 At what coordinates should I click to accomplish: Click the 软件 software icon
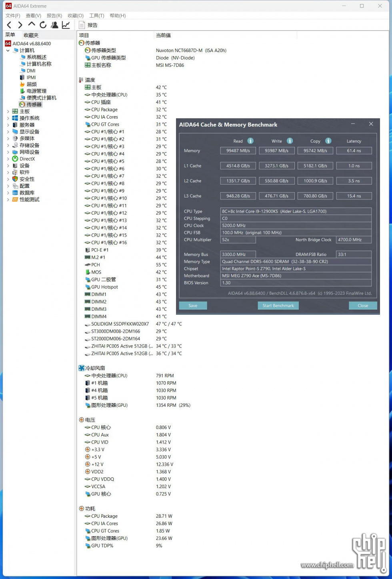15,172
